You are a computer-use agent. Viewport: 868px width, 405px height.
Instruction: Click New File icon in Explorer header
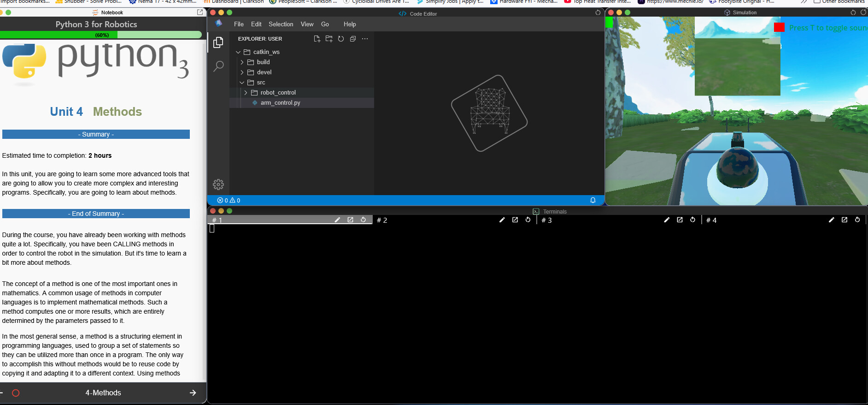click(317, 39)
